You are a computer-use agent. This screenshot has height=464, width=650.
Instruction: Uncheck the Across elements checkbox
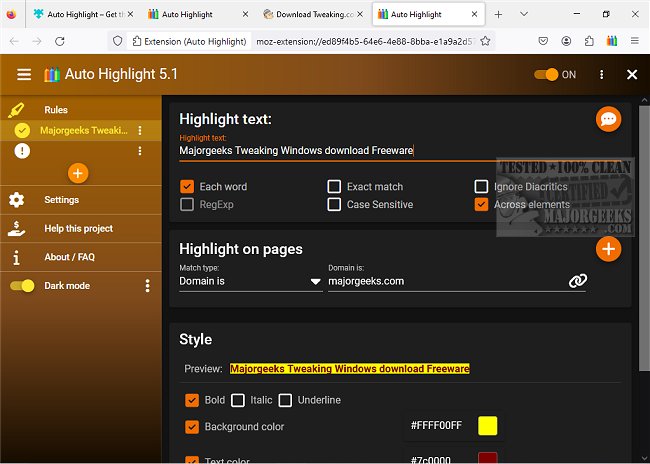pos(481,204)
